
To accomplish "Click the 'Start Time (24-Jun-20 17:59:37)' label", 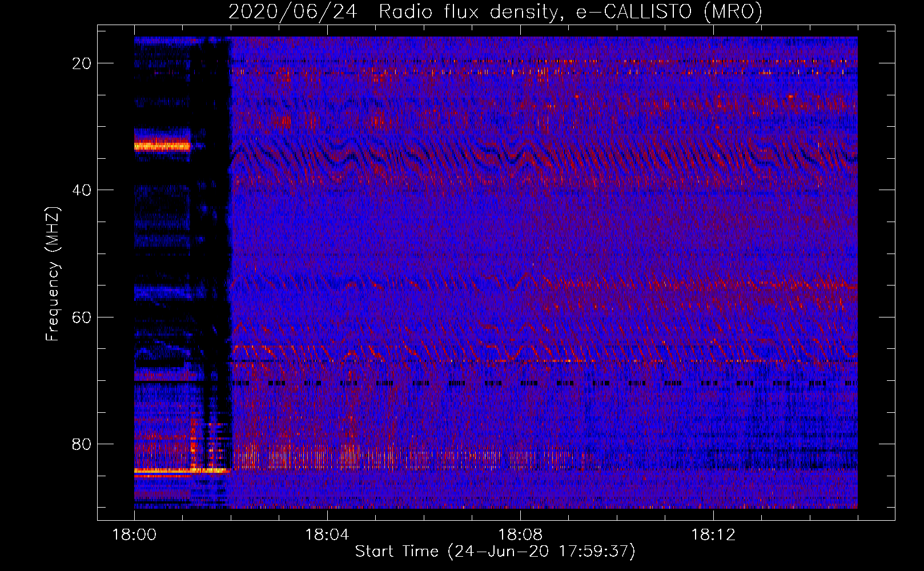I will point(495,552).
